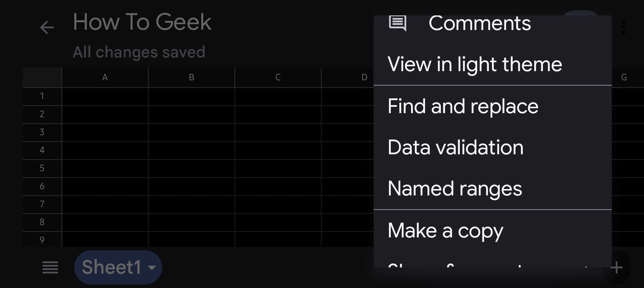Select row 5 by its row number

pos(42,168)
